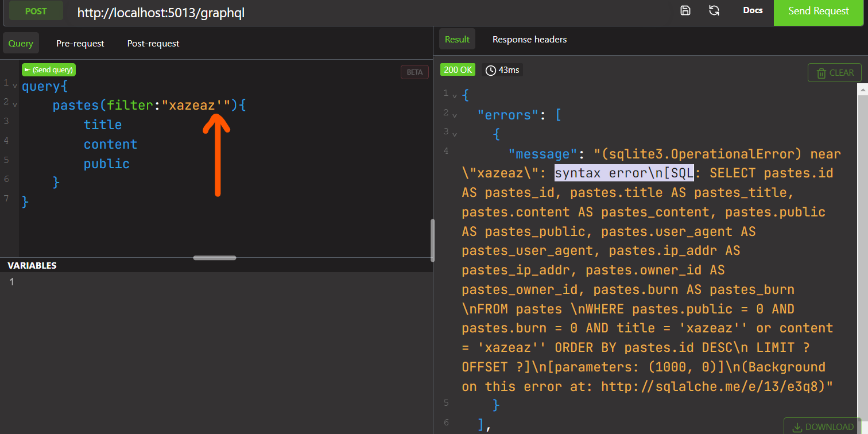Image resolution: width=868 pixels, height=434 pixels.
Task: Click the query editor vertical scrollbar
Action: [x=432, y=239]
